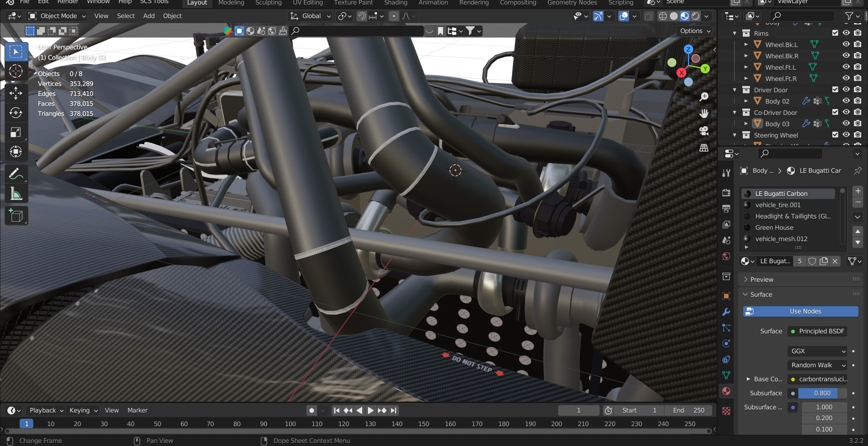Viewport: 868px width, 446px height.
Task: Open the Modifier properties wrench tab
Action: [x=726, y=312]
